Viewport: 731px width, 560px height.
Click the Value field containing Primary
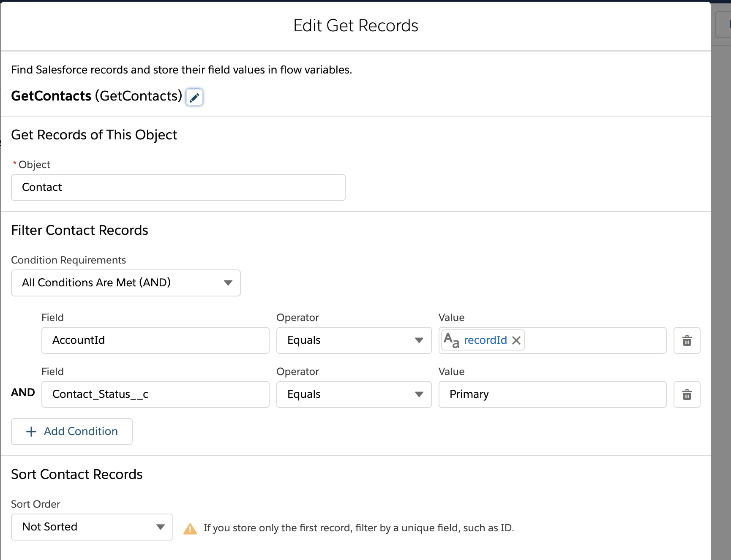[x=552, y=394]
